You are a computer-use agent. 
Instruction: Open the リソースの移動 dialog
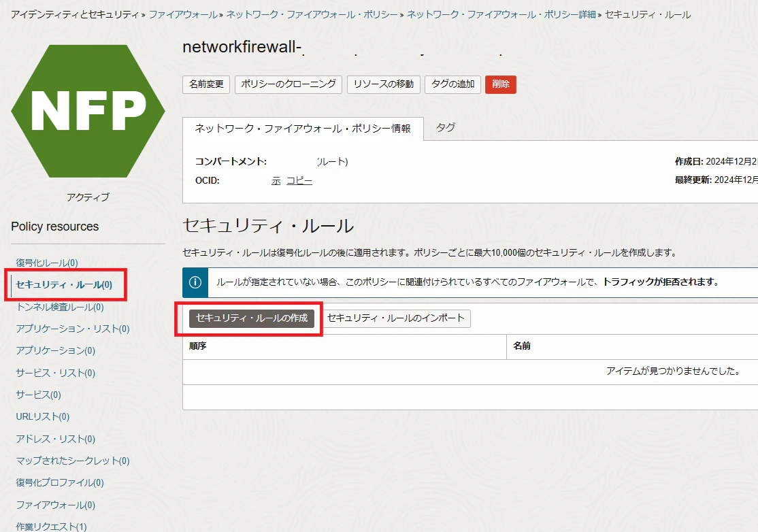(x=383, y=84)
